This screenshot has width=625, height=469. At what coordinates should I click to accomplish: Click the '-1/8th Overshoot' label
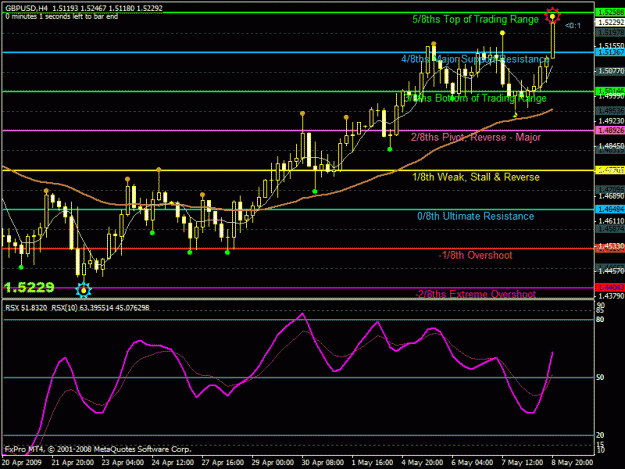click(476, 255)
